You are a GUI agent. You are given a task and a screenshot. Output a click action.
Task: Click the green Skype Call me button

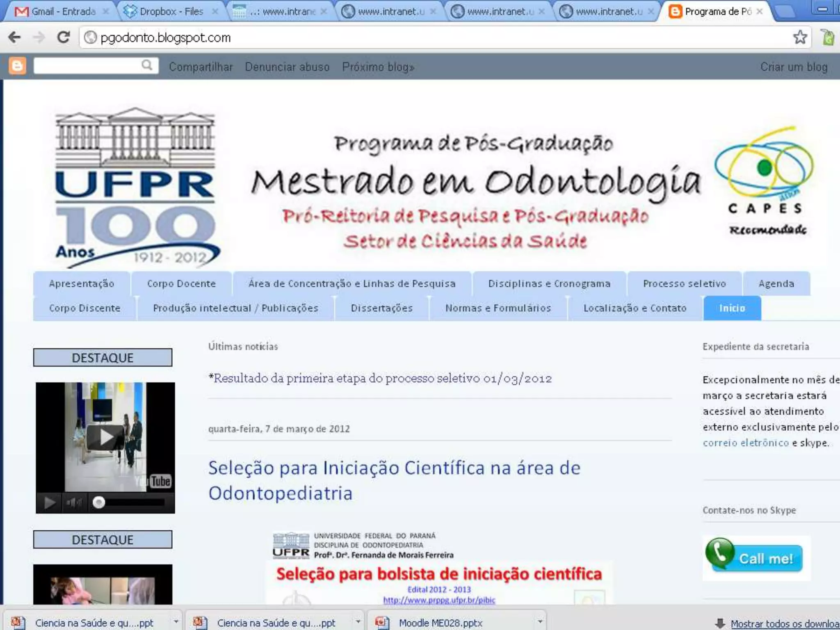pos(756,557)
